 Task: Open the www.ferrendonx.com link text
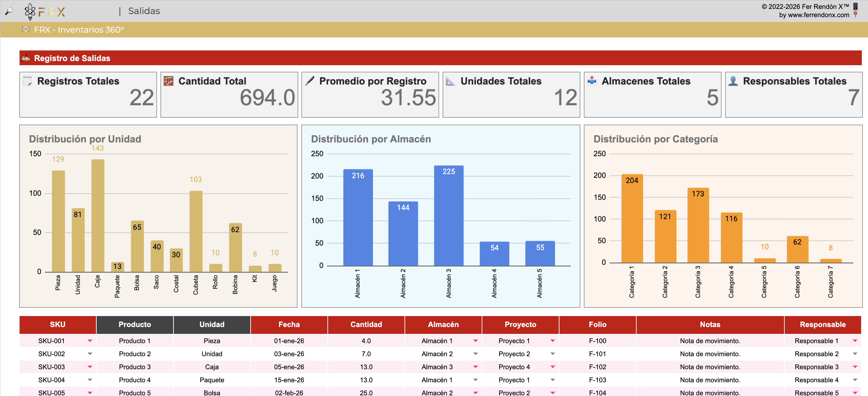pyautogui.click(x=818, y=15)
